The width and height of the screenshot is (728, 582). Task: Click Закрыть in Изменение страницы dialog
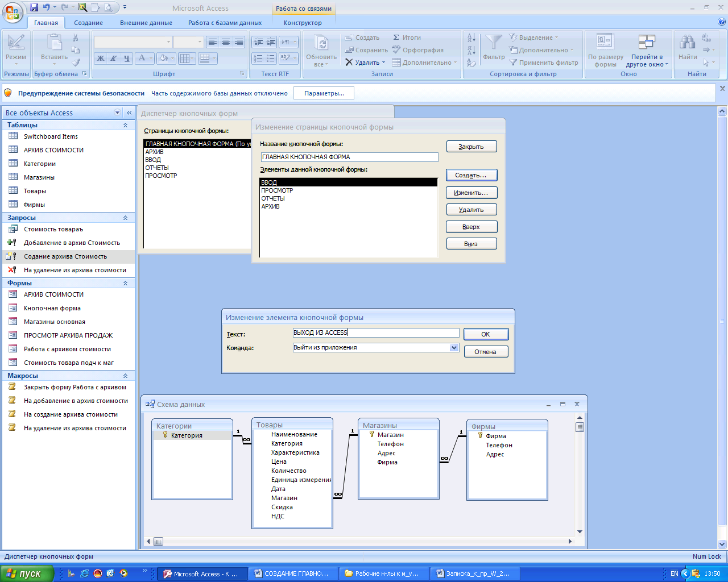pyautogui.click(x=471, y=147)
